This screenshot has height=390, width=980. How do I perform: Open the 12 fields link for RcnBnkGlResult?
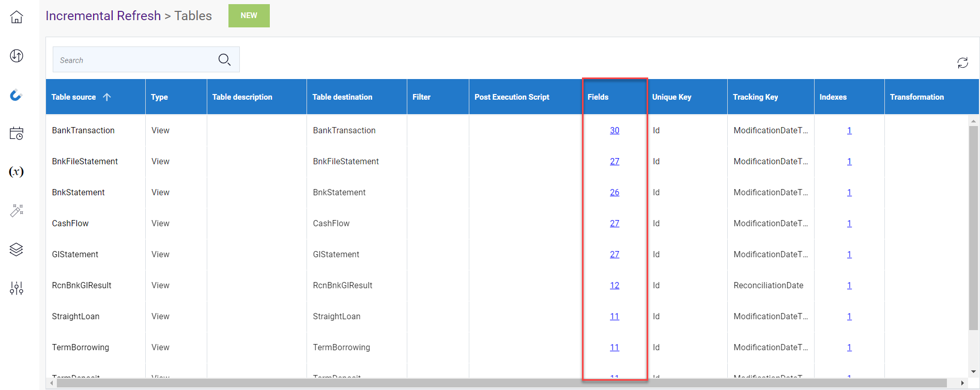(x=614, y=286)
